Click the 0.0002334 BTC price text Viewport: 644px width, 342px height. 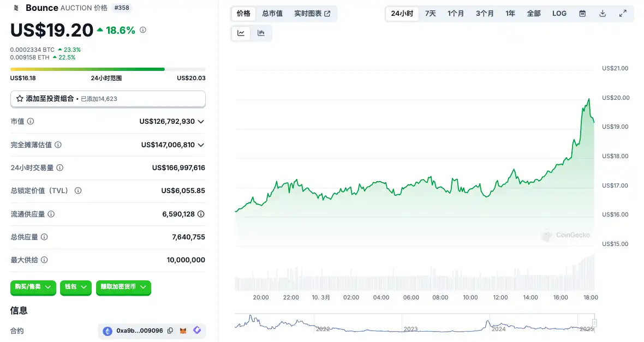click(32, 50)
